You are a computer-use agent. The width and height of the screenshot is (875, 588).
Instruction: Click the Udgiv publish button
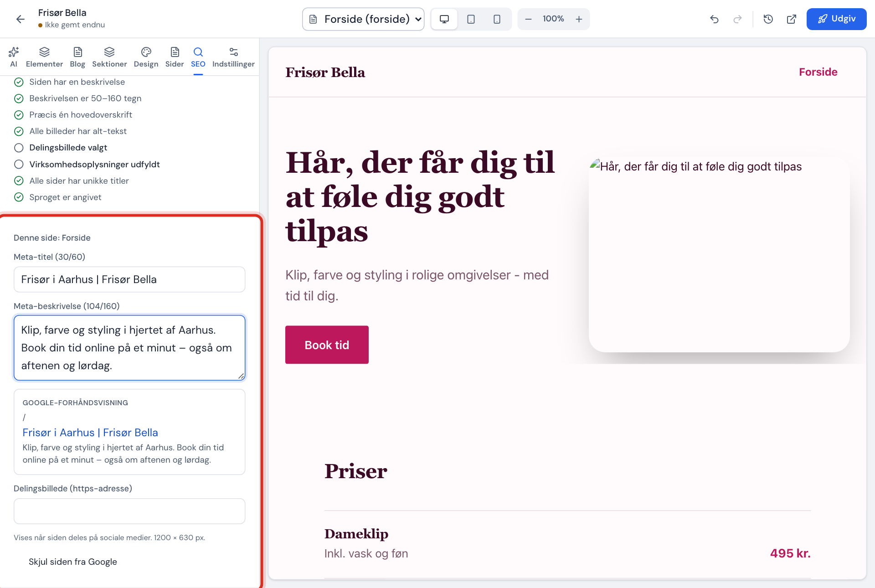tap(836, 19)
